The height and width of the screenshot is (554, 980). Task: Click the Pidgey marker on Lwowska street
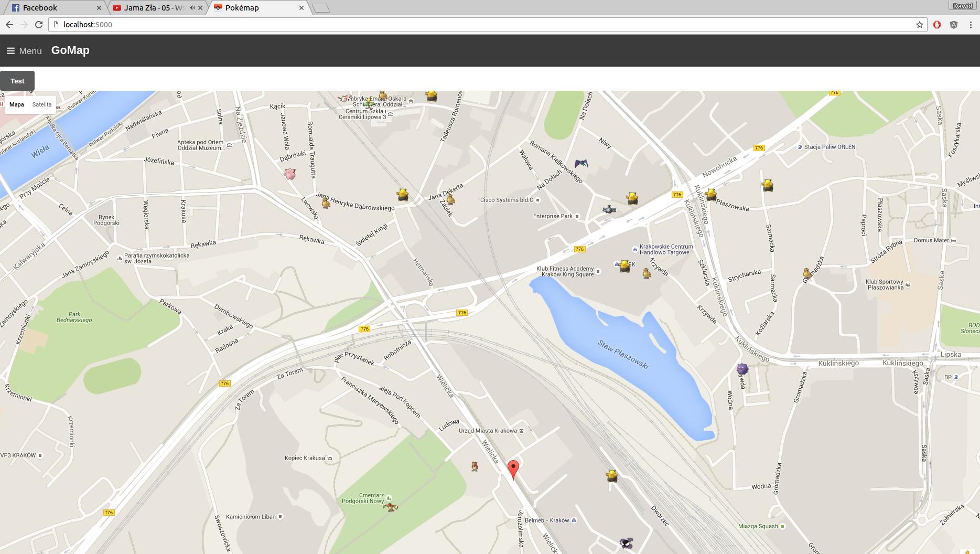(326, 202)
